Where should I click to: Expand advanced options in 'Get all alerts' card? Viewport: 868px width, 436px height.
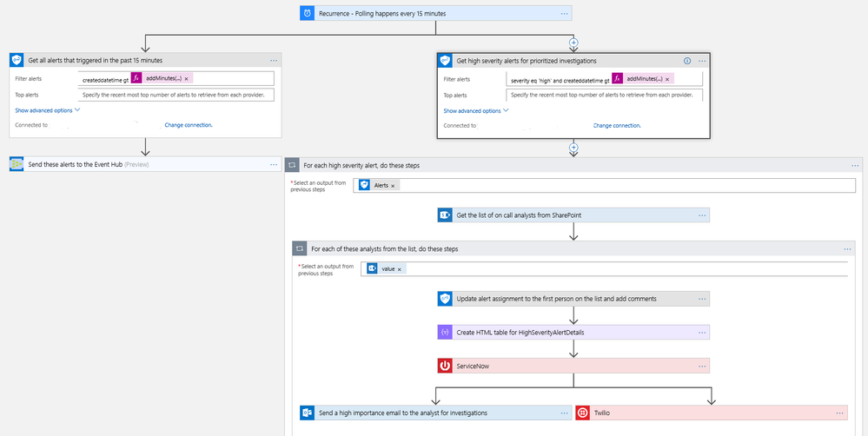[47, 110]
